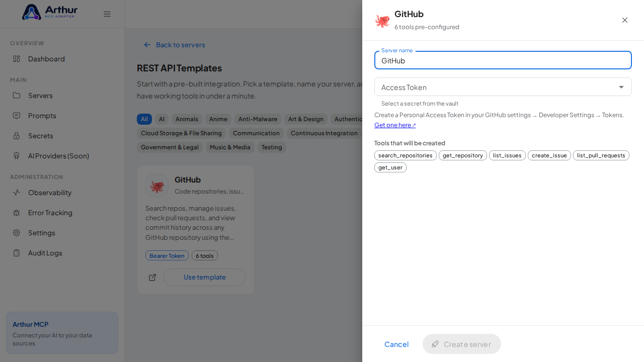
Task: Click the GitHub title on template card
Action: coord(188,179)
